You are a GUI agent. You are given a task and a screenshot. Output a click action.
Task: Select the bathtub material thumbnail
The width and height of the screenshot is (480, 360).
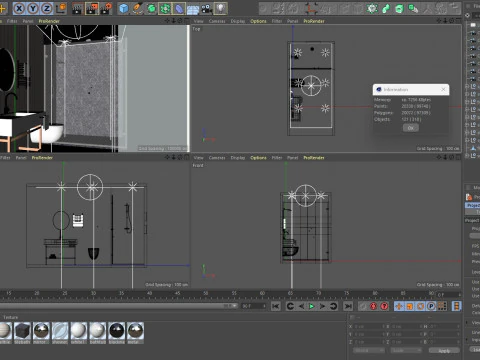pos(98,333)
